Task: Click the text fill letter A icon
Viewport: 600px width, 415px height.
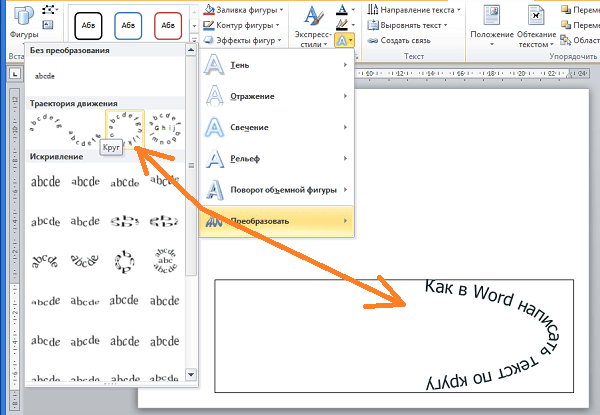Action: click(x=341, y=9)
